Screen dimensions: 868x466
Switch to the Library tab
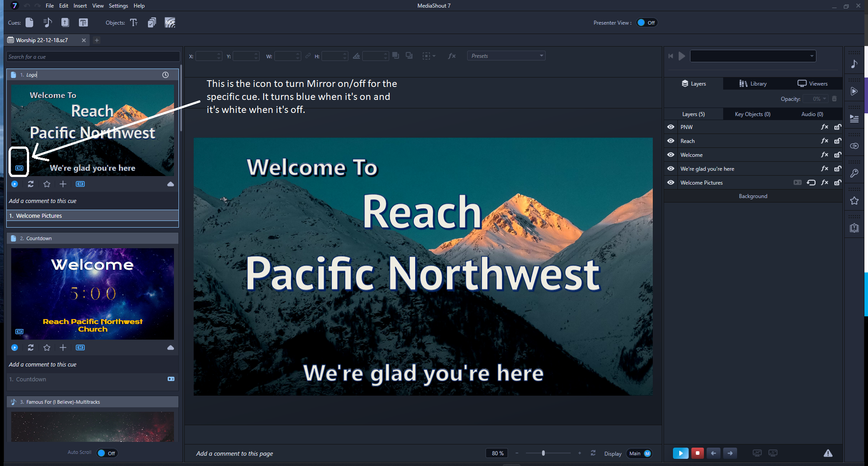tap(753, 84)
